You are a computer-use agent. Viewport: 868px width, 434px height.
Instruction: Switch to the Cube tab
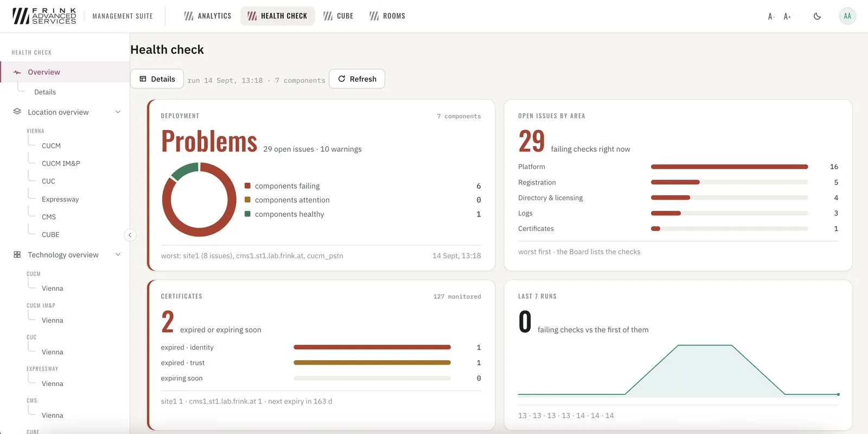[x=338, y=16]
